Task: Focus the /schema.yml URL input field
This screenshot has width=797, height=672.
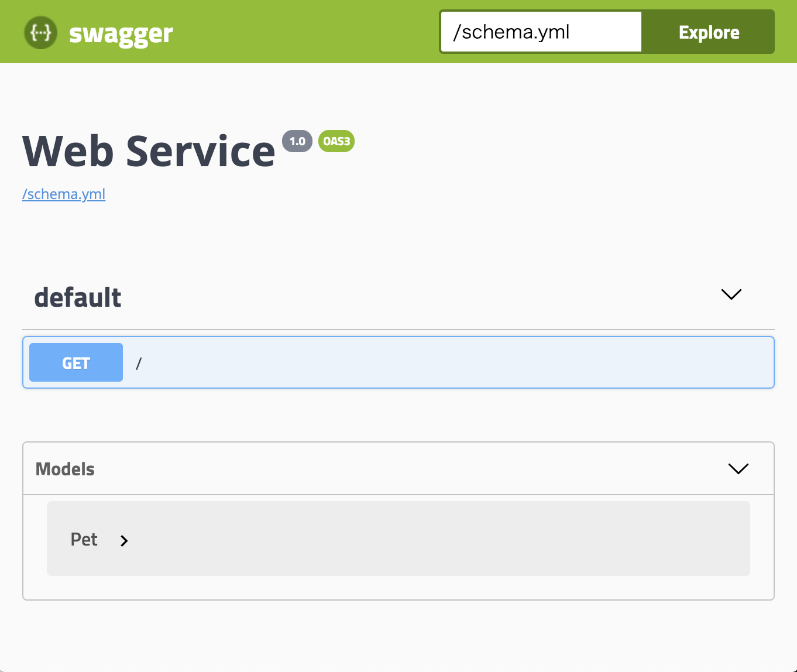Action: point(541,32)
